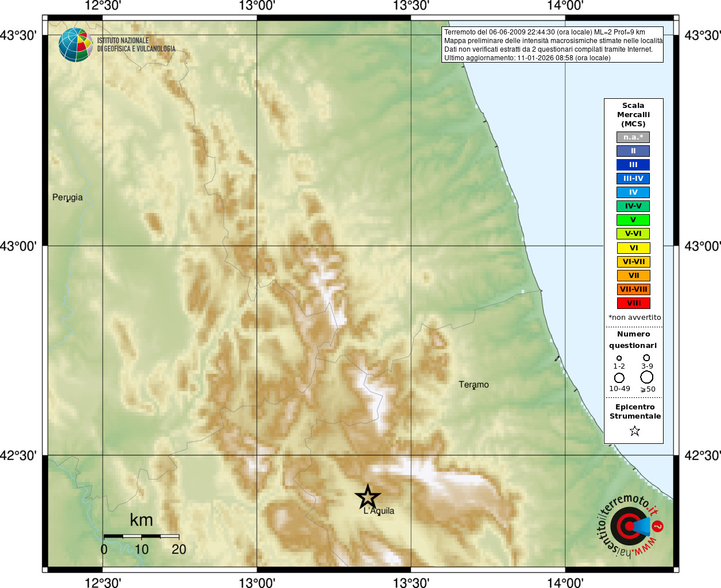
Task: Click the light blue IV legend swatch
Action: click(633, 192)
